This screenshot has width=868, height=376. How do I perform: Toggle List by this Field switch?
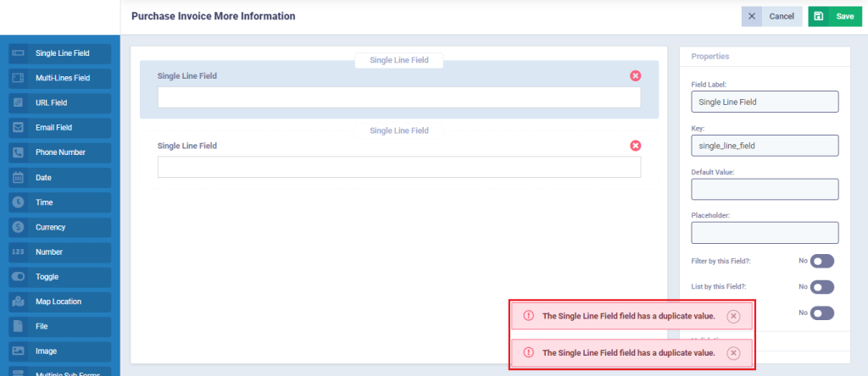(x=821, y=287)
